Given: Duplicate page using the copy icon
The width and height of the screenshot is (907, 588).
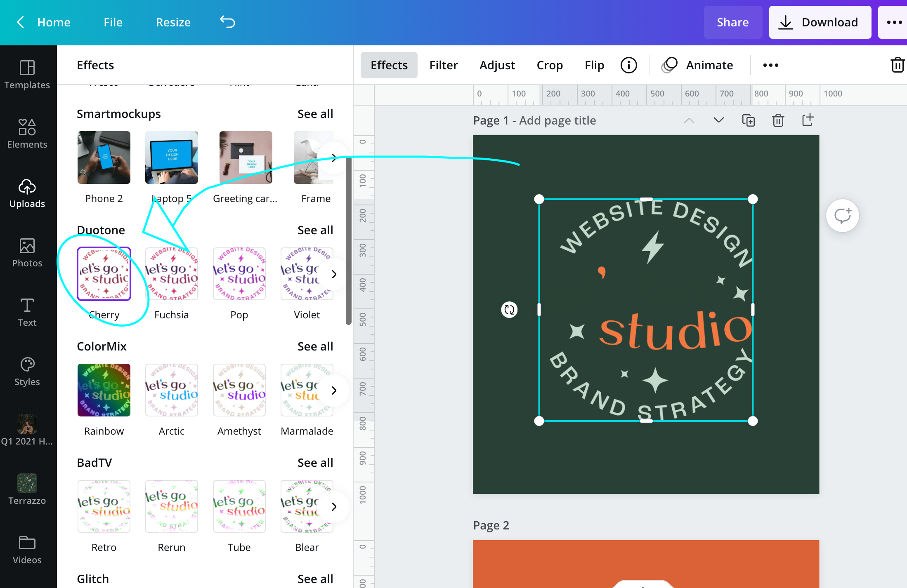Looking at the screenshot, I should (x=748, y=120).
